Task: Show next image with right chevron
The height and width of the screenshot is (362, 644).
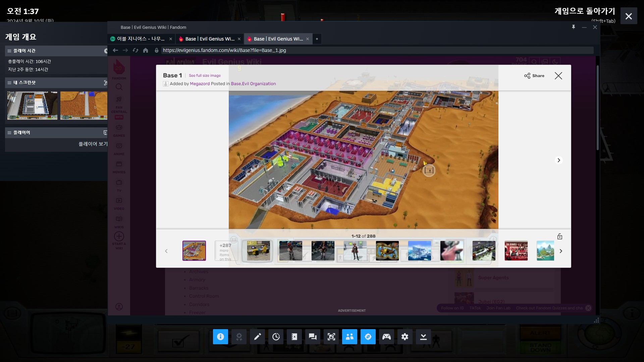Action: pyautogui.click(x=558, y=160)
